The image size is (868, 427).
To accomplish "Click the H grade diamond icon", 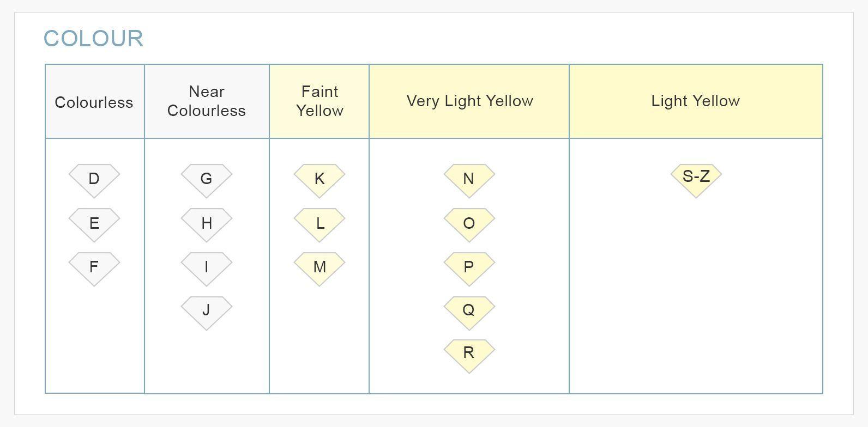I will point(206,223).
